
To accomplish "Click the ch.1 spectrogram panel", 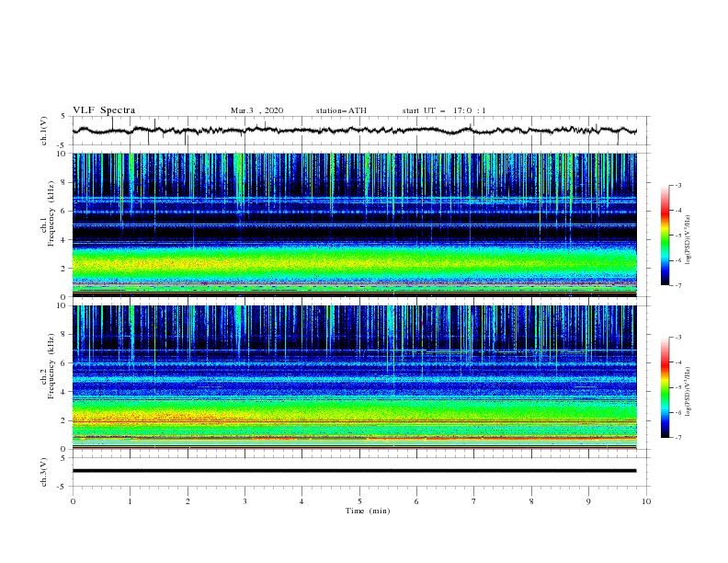I will coord(355,224).
